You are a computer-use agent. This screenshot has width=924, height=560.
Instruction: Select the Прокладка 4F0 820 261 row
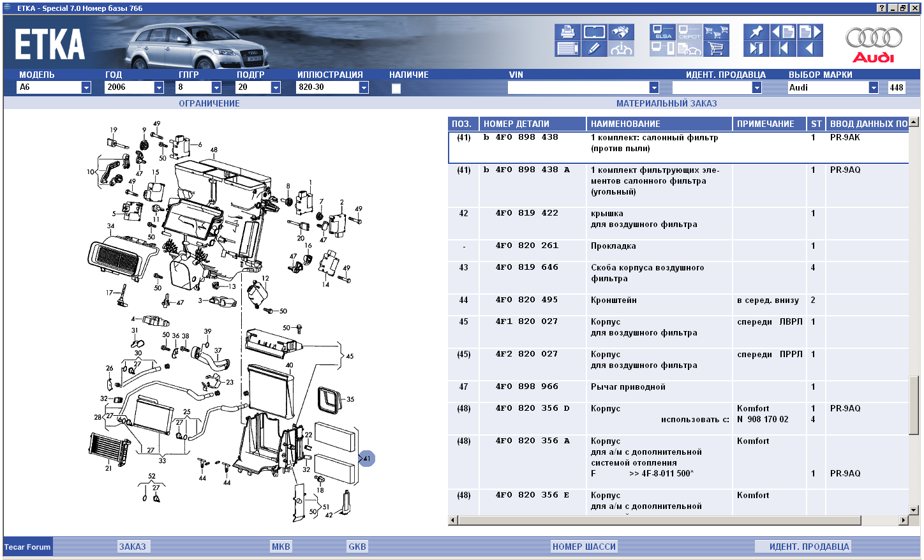coord(678,251)
